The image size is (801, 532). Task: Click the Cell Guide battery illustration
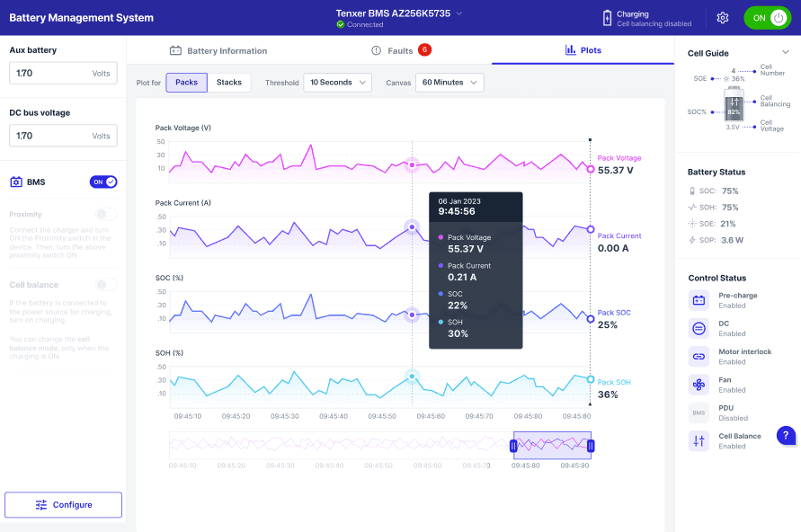(734, 103)
